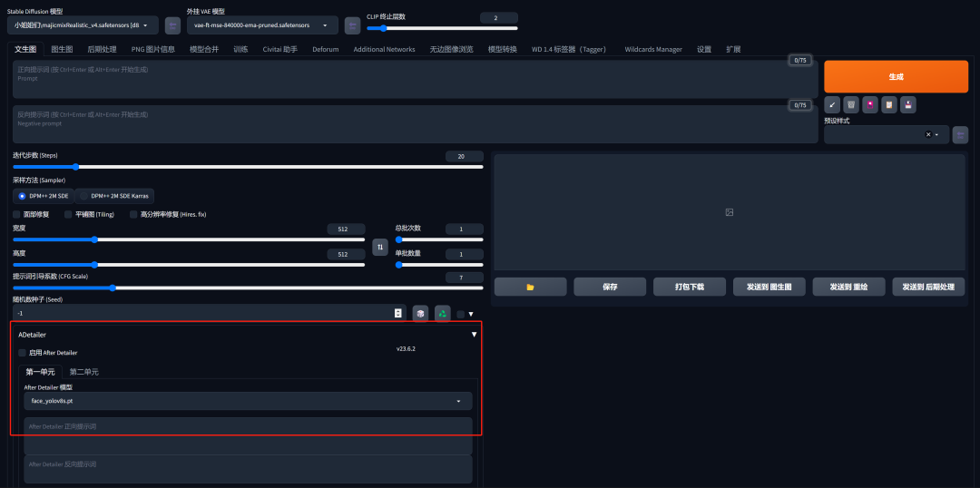The height and width of the screenshot is (488, 980).
Task: Open the 预设样式 preset styles dropdown
Action: pos(887,134)
